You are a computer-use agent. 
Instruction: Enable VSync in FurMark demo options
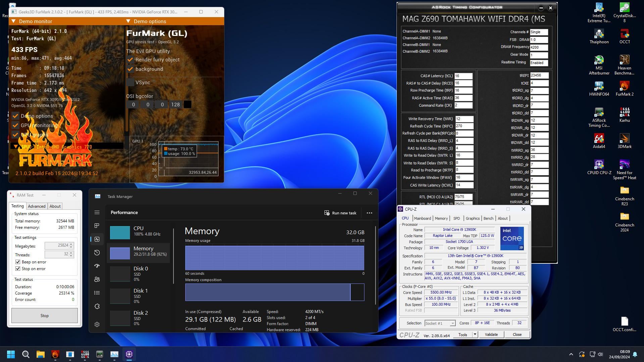click(x=130, y=83)
